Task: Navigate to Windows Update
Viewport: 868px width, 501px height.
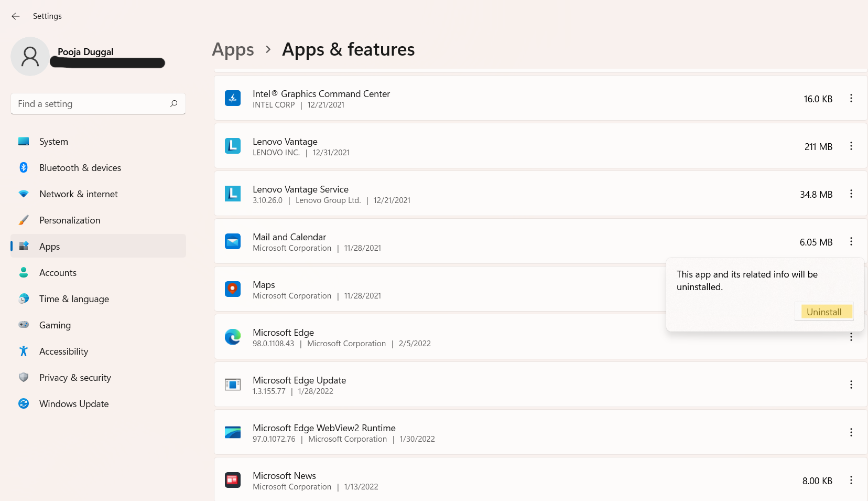Action: point(98,404)
